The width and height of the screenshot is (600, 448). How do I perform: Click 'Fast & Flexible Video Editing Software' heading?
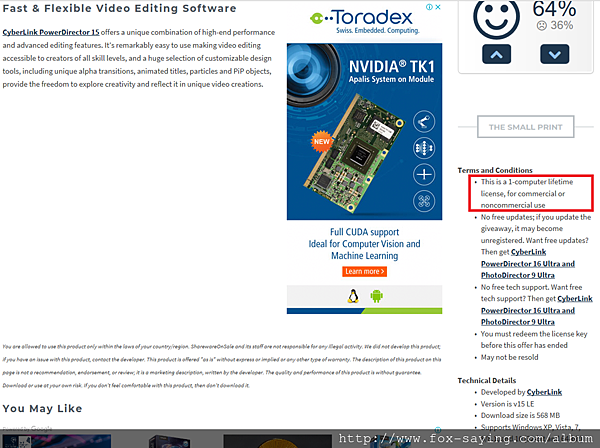coord(119,8)
